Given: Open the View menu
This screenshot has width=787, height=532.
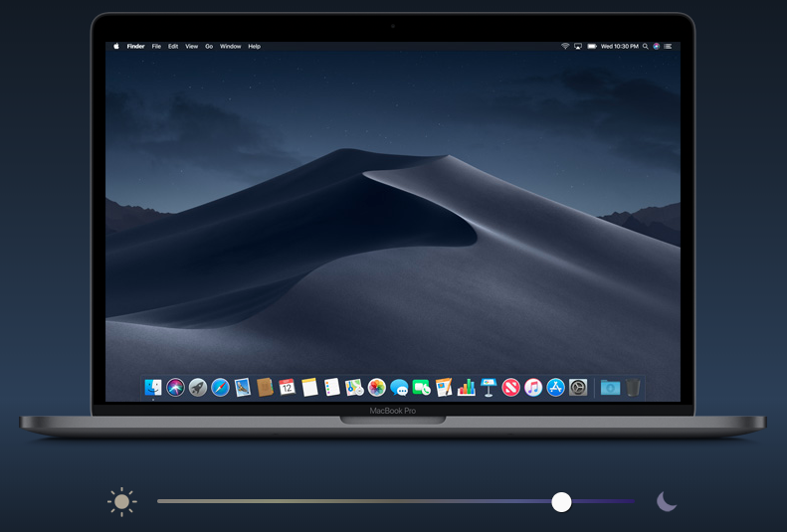Looking at the screenshot, I should click(191, 47).
